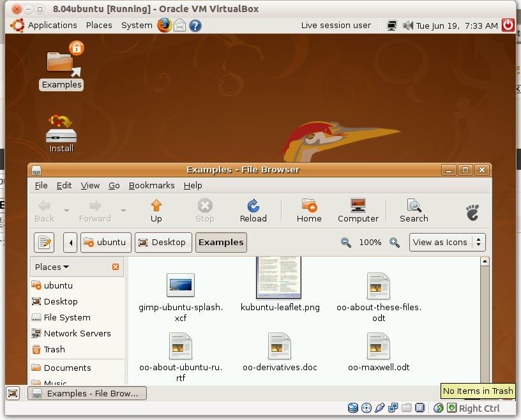This screenshot has width=521, height=420.
Task: Click the path bar left scroll arrow
Action: pyautogui.click(x=70, y=243)
